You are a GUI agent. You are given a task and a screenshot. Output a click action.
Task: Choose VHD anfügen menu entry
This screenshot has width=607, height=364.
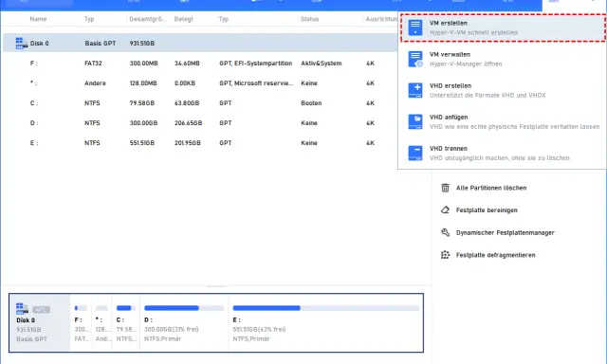click(503, 122)
